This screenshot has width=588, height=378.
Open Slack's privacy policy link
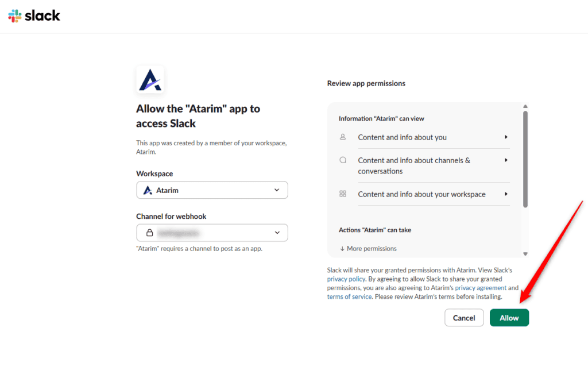coord(346,279)
